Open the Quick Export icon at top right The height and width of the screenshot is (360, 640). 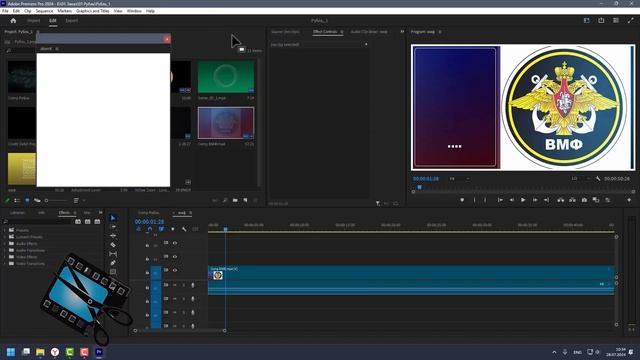[601, 20]
